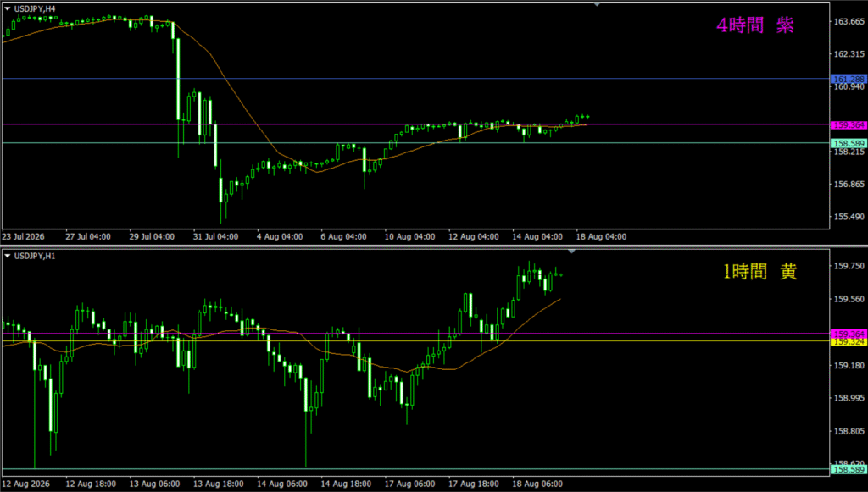The image size is (868, 492).
Task: Select the yellow 159.324 price label
Action: click(x=849, y=341)
